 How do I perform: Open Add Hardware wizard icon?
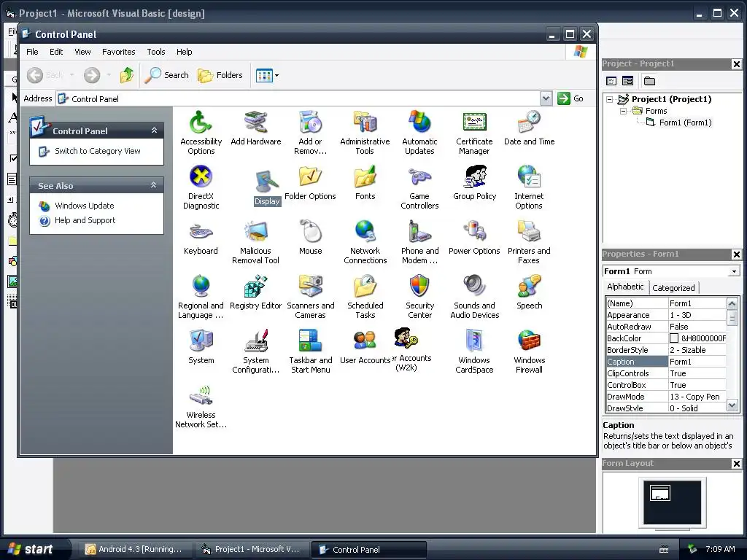click(256, 128)
